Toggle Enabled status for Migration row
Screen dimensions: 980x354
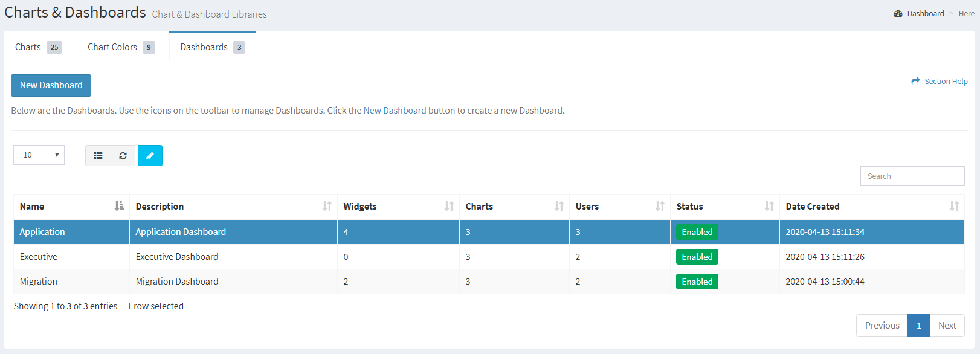click(x=697, y=282)
